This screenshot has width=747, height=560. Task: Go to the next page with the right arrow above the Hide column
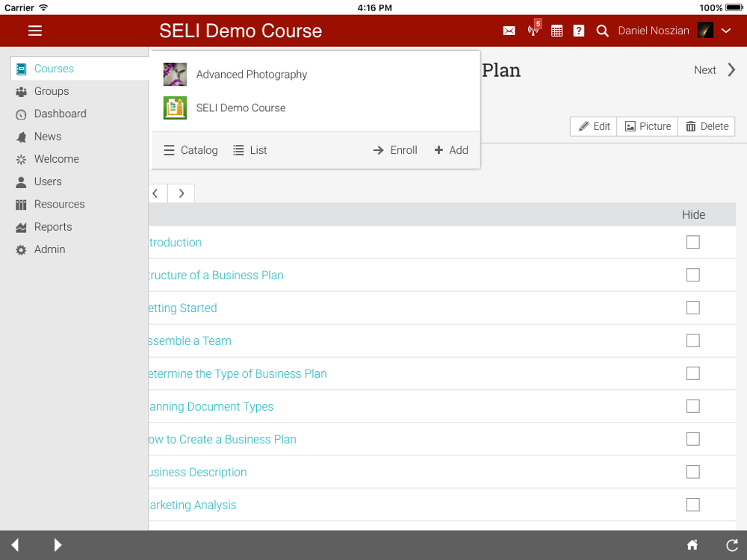[181, 193]
